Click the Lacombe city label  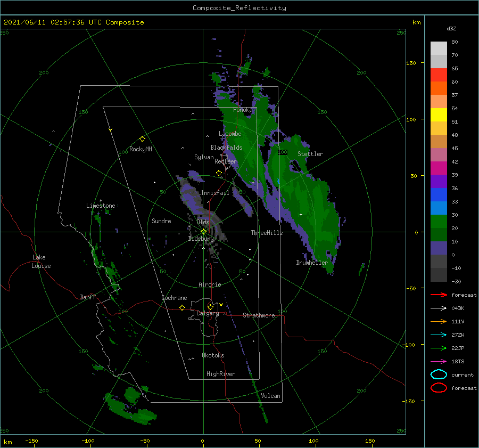[x=230, y=134]
